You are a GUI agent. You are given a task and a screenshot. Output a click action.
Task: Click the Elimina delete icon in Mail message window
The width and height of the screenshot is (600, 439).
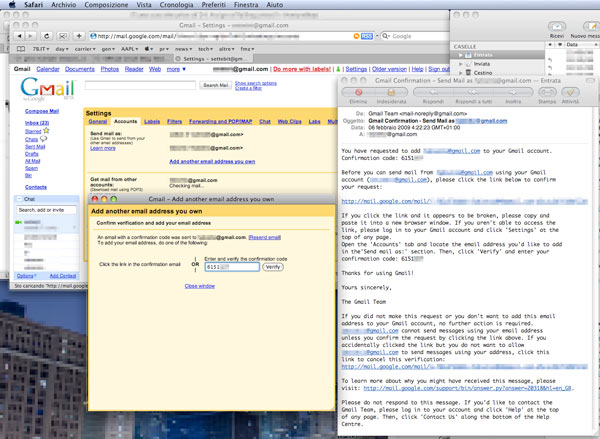click(359, 92)
